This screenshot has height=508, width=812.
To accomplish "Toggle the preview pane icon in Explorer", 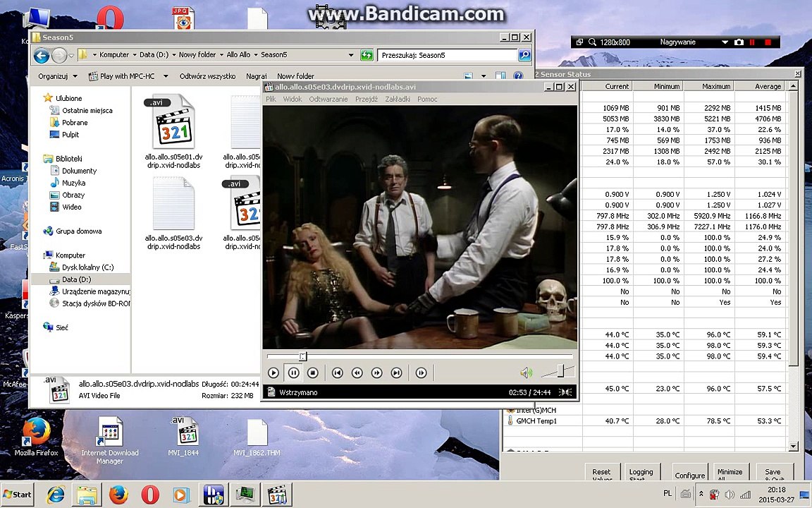I will tap(500, 75).
